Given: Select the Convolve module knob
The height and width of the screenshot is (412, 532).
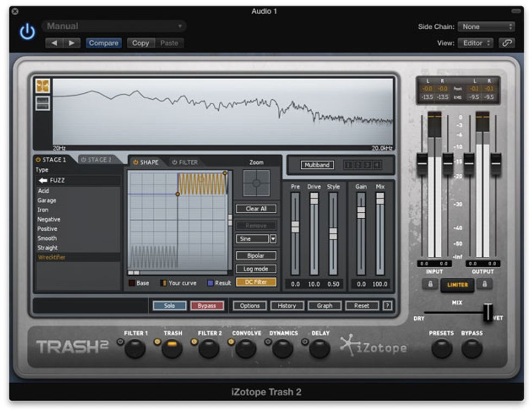Looking at the screenshot, I should pos(245,348).
